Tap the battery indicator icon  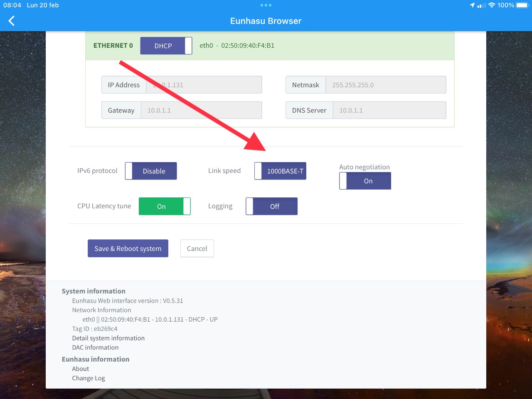coord(522,5)
